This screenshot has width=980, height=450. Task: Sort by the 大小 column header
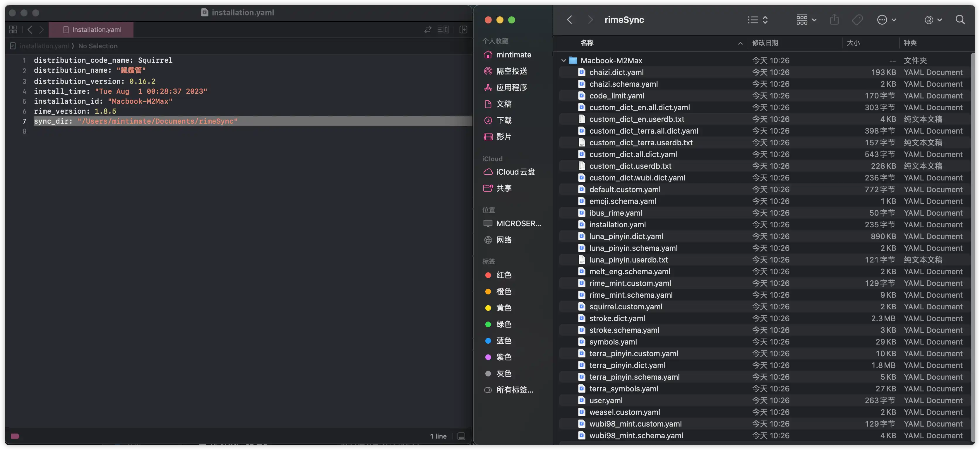tap(853, 43)
